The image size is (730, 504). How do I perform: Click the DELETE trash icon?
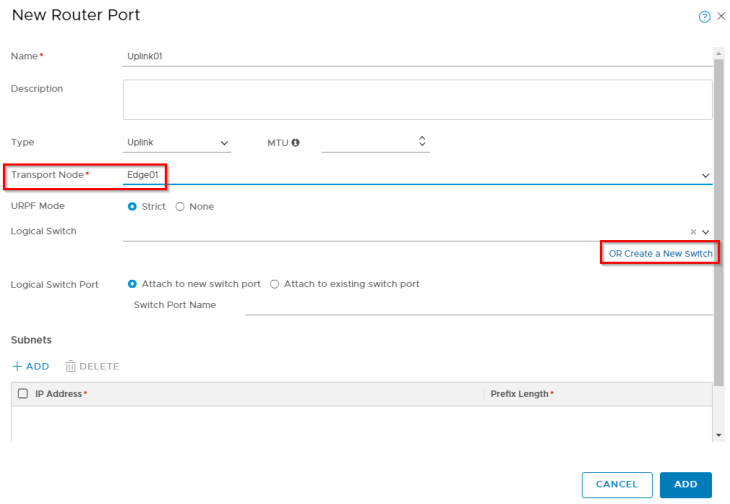tap(71, 367)
